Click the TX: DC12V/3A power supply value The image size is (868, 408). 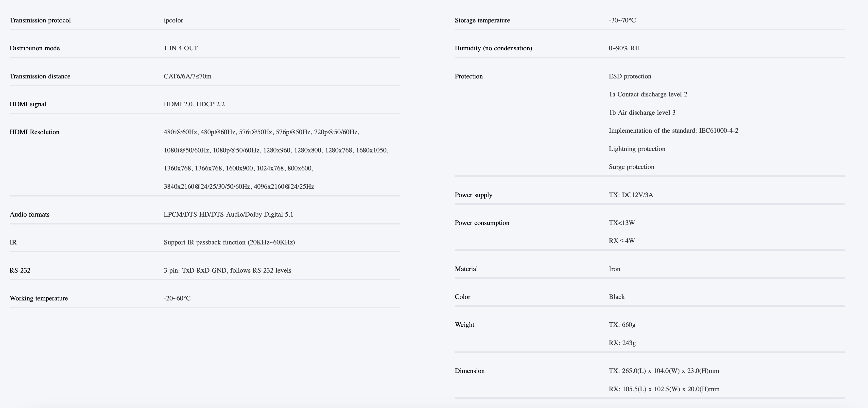[x=631, y=195]
